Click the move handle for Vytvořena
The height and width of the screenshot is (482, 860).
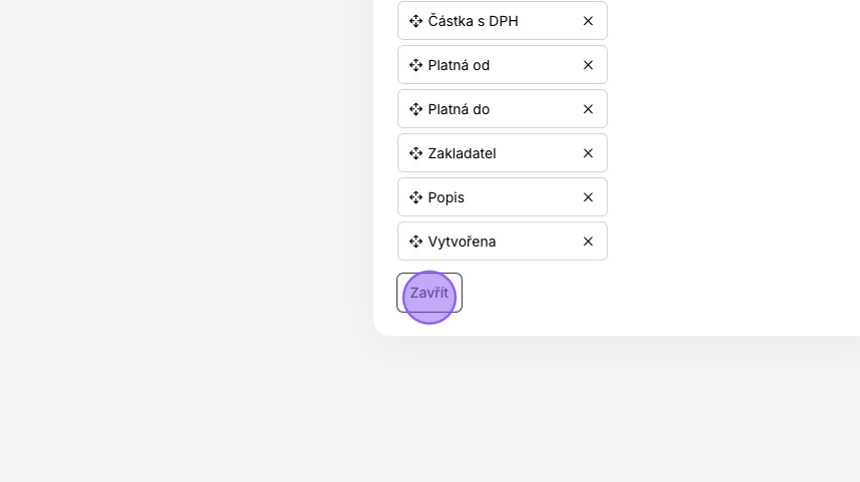pyautogui.click(x=416, y=242)
